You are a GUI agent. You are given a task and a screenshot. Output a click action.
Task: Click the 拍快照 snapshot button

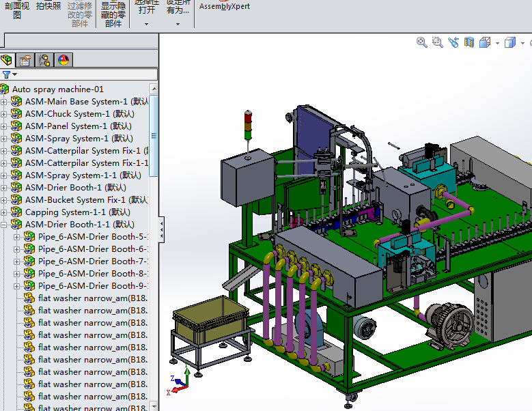(48, 6)
